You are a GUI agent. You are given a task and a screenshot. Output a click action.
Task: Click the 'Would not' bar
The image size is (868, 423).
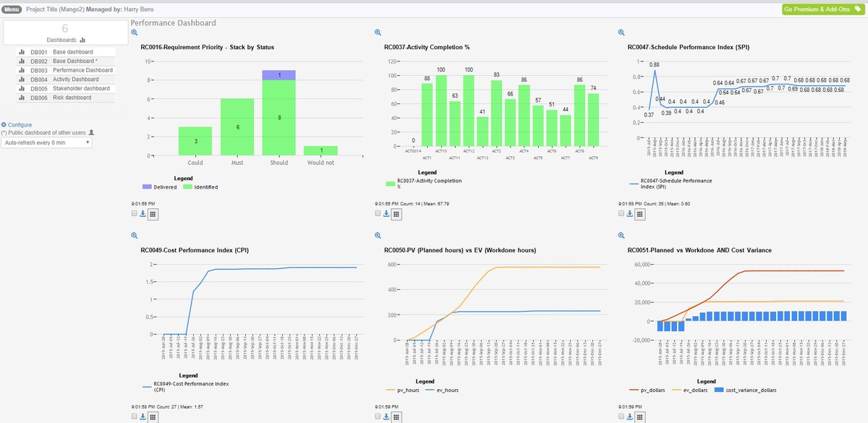point(320,150)
